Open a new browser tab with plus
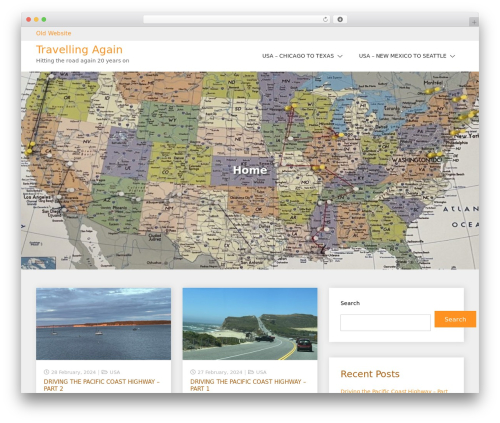The image size is (500, 423). 474,22
